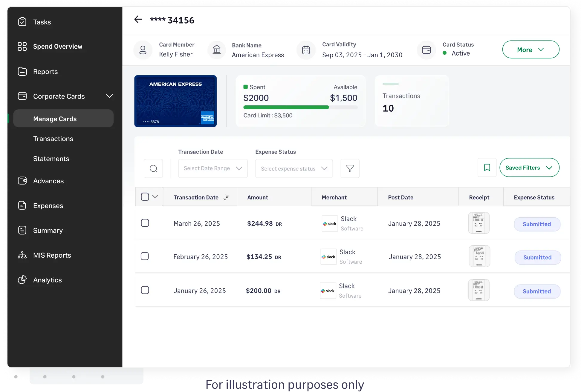Select the March 26 transaction checkbox
581x392 pixels.
(x=145, y=223)
